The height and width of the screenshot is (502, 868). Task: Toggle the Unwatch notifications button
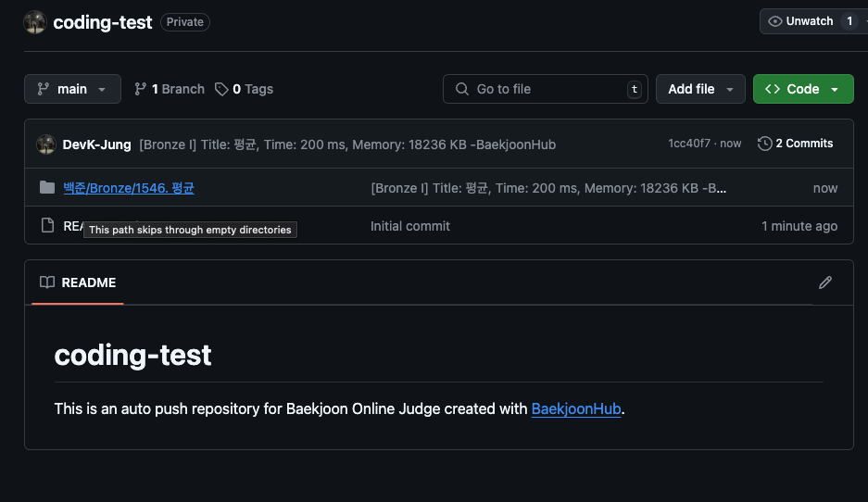pos(810,21)
